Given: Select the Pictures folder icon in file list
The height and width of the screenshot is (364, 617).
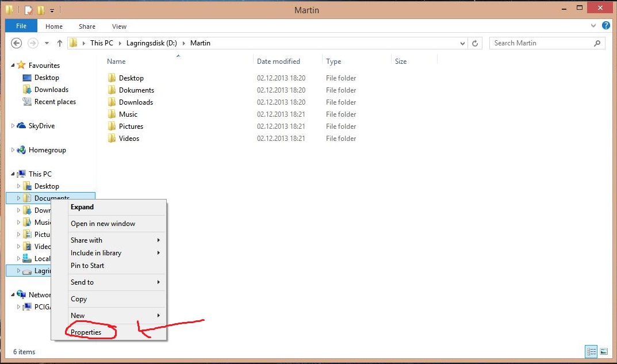Looking at the screenshot, I should click(x=112, y=126).
